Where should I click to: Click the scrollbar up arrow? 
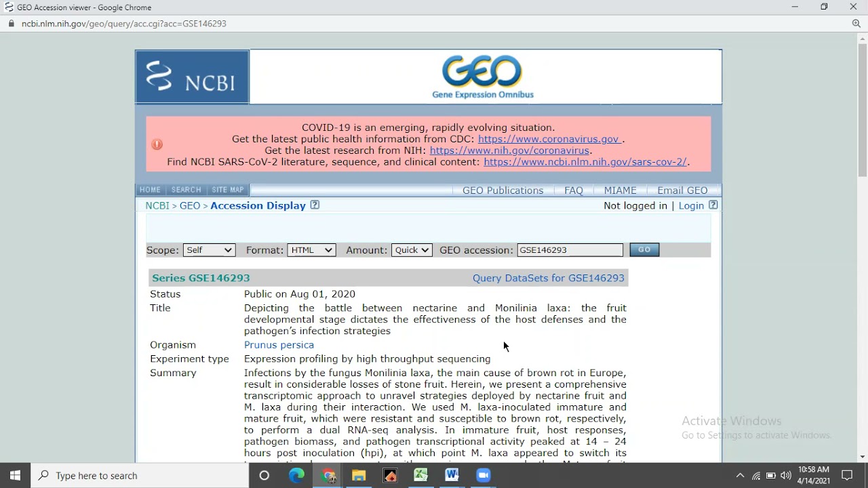[863, 39]
